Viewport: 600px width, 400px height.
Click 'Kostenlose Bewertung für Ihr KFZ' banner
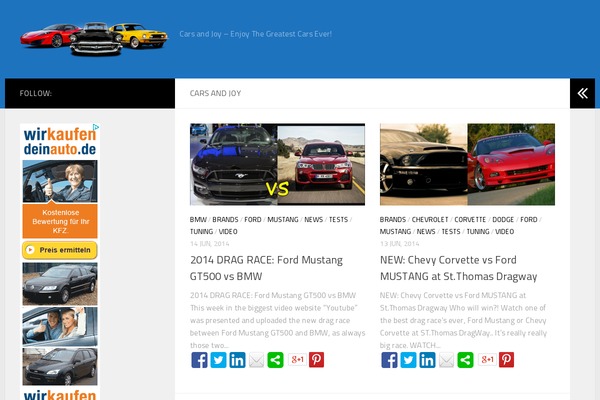pos(60,221)
